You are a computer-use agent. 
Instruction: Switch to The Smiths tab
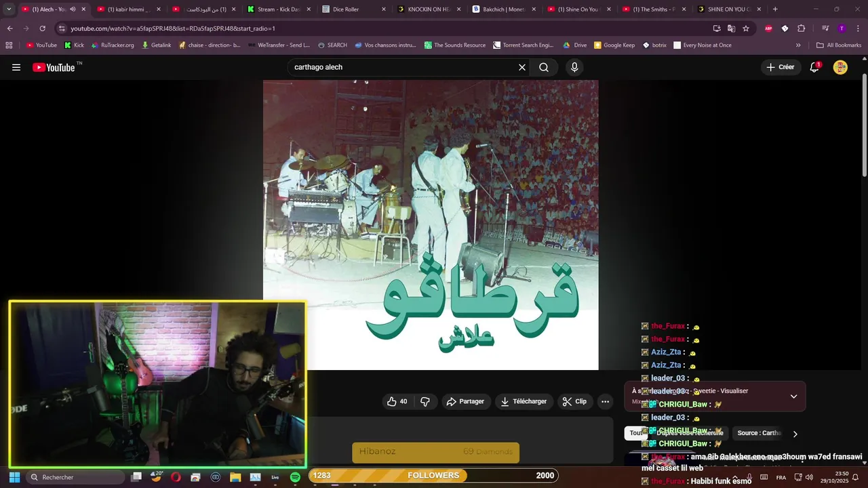653,9
